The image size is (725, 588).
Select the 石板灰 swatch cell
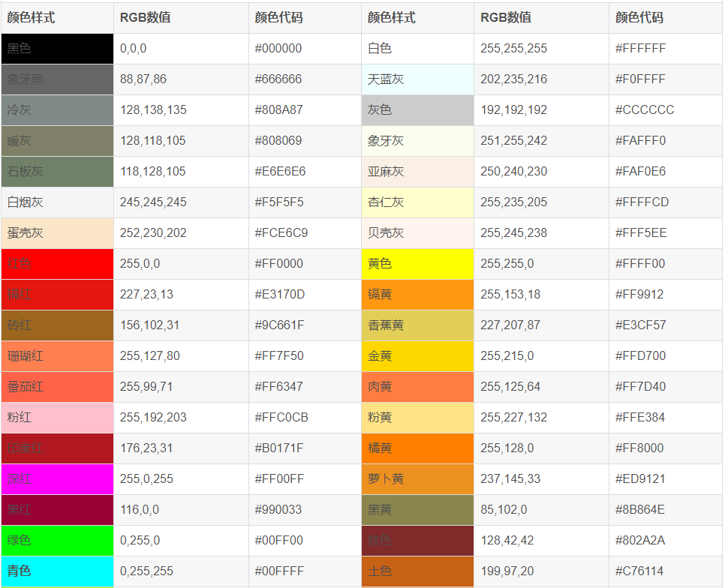57,172
